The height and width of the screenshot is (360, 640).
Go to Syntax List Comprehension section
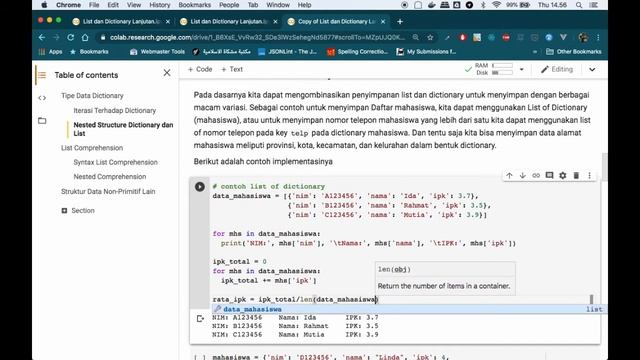pyautogui.click(x=116, y=162)
